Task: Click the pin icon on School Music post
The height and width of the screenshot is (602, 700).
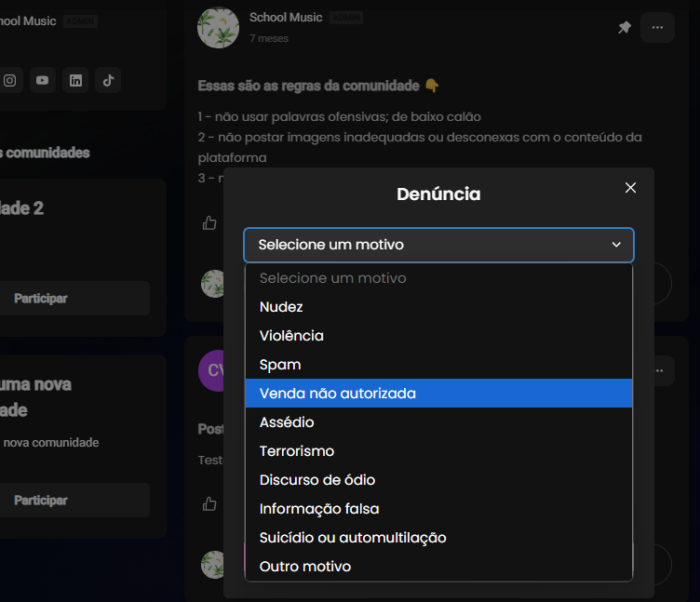Action: point(624,28)
